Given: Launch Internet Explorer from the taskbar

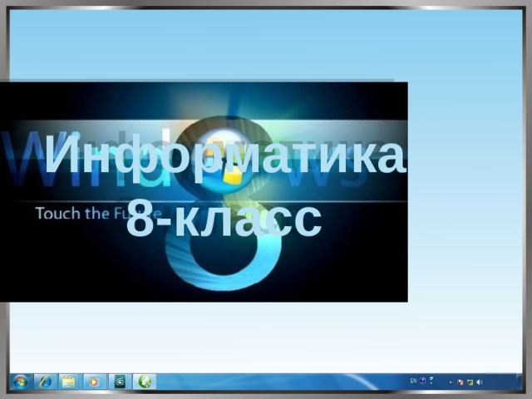Looking at the screenshot, I should (x=46, y=382).
